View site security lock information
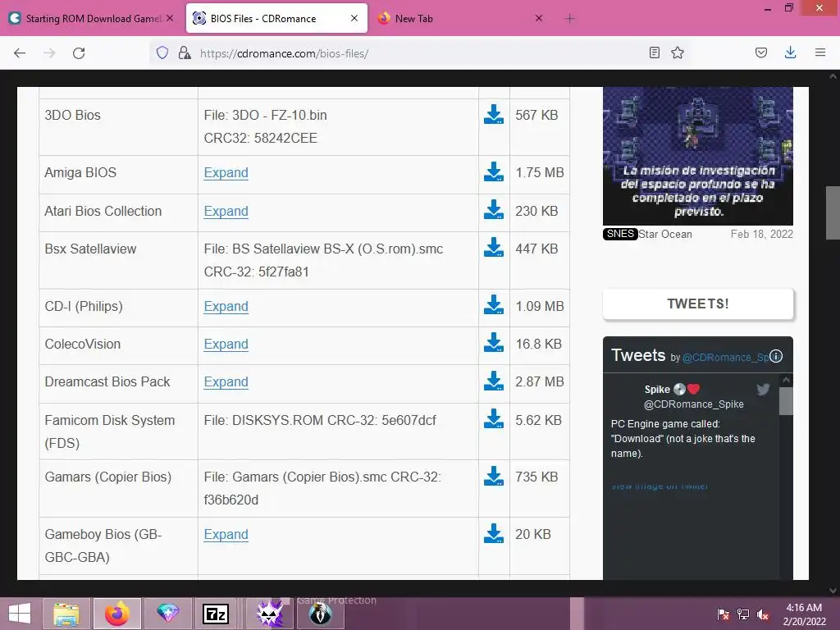 185,52
